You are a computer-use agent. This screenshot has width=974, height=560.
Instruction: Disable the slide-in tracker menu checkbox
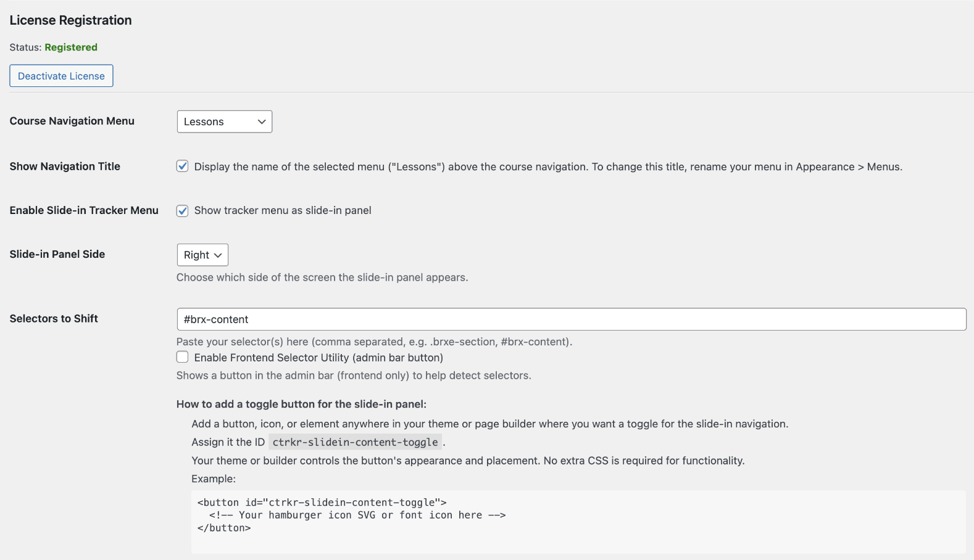click(x=183, y=210)
